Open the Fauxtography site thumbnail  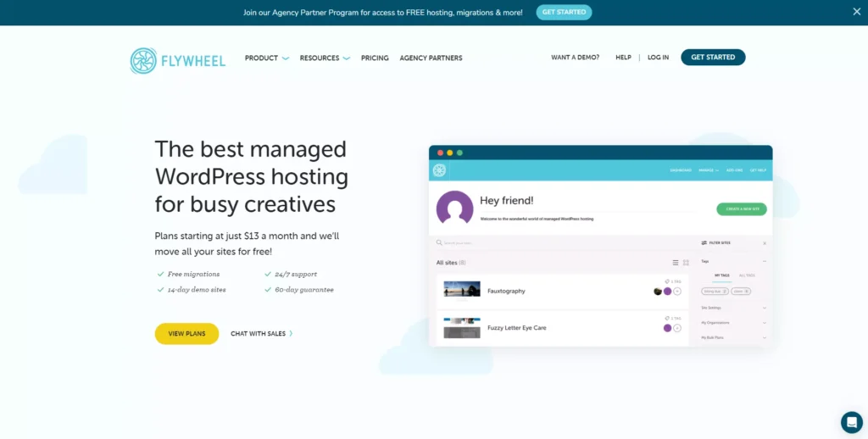[462, 289]
